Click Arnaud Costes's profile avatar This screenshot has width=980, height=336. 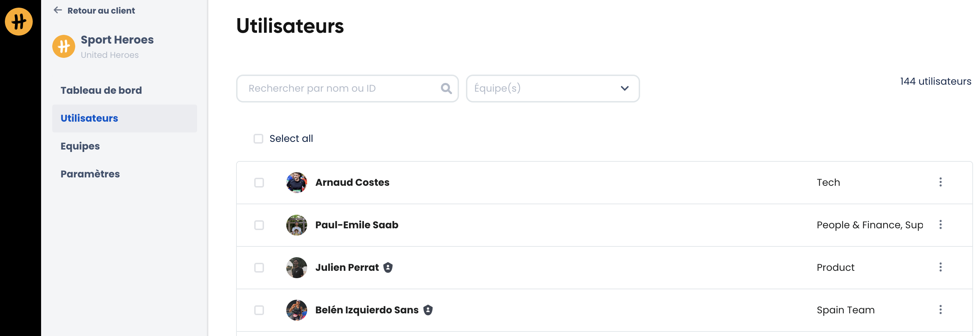tap(296, 183)
